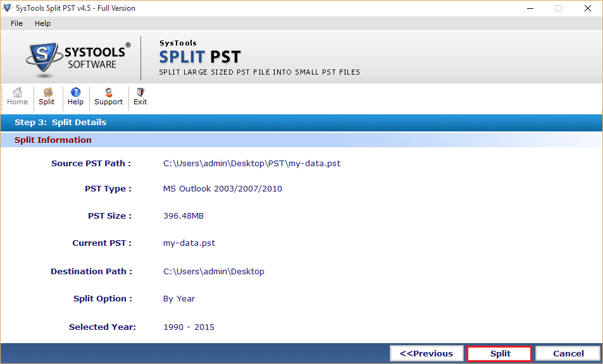Go back with the <<Previous button
603x364 pixels.
coord(426,354)
